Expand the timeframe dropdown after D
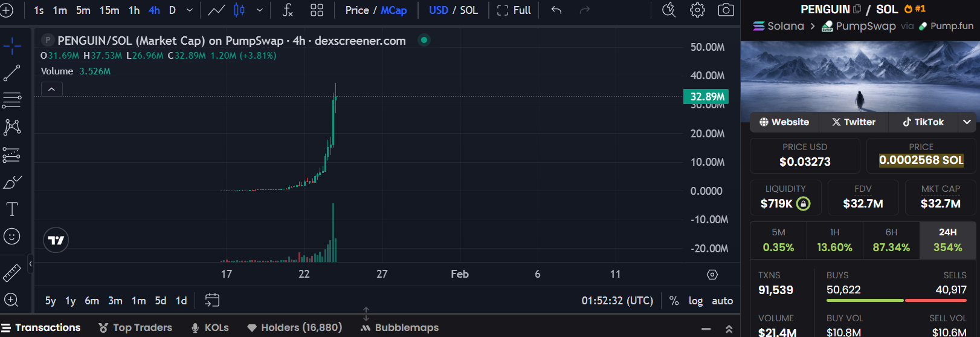Screen dimensions: 980x337 [x=190, y=10]
